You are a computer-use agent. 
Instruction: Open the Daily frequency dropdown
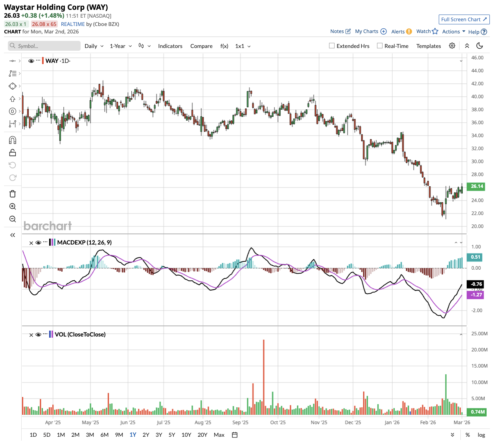tap(94, 46)
